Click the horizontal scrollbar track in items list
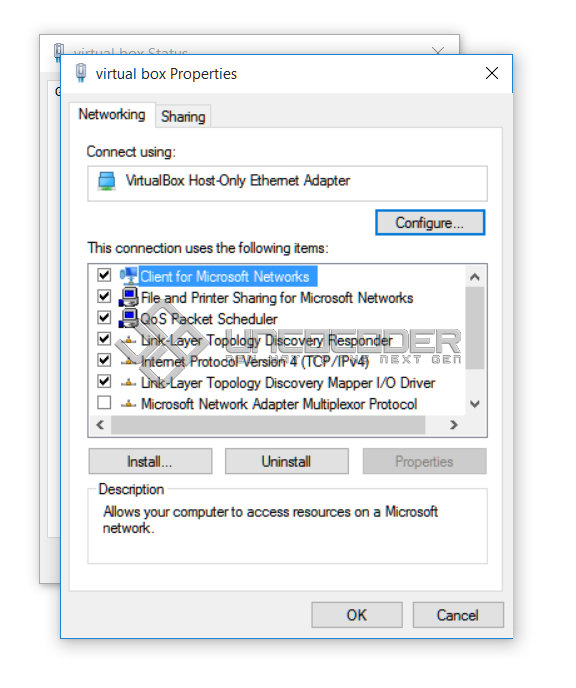 (x=268, y=425)
